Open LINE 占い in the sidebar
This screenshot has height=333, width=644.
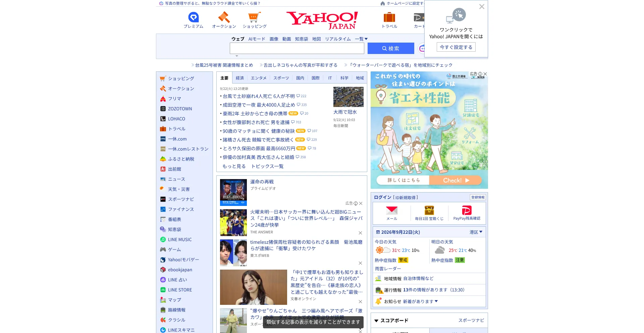177,280
